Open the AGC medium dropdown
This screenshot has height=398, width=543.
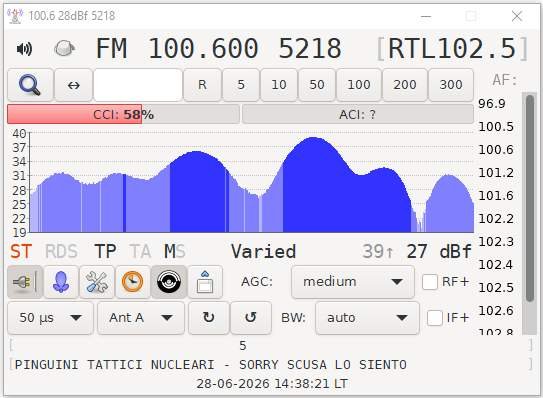(353, 282)
